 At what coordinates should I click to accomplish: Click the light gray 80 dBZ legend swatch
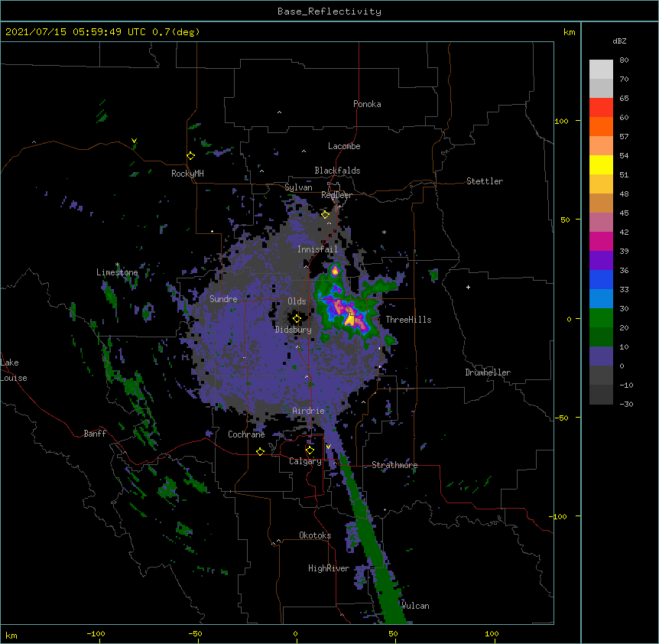pos(601,70)
